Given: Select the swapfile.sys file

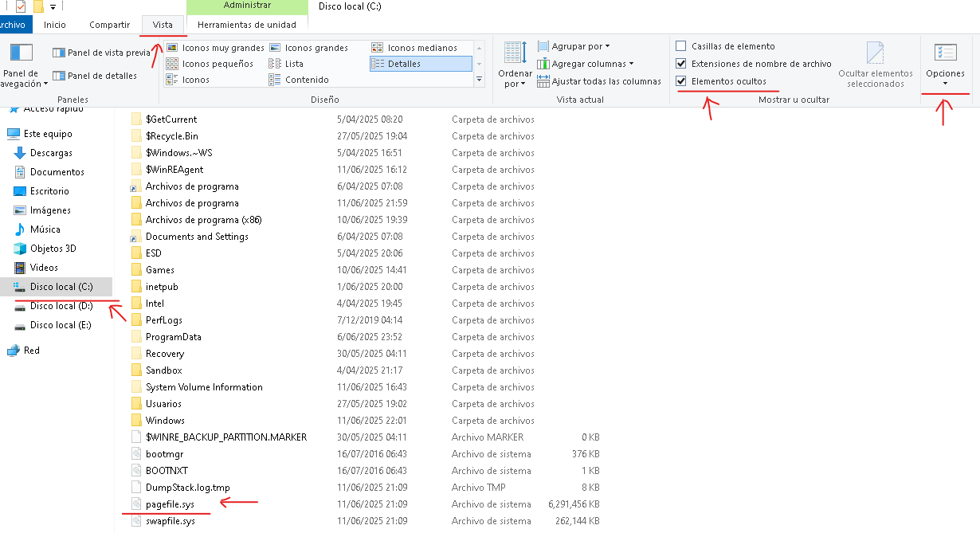Looking at the screenshot, I should [171, 521].
